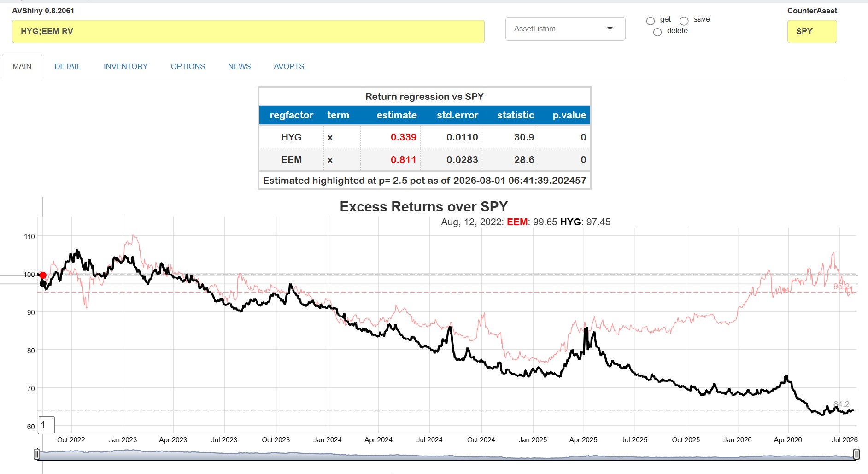Click the 64.2 last value annotation
This screenshot has height=474, width=868.
tap(841, 404)
